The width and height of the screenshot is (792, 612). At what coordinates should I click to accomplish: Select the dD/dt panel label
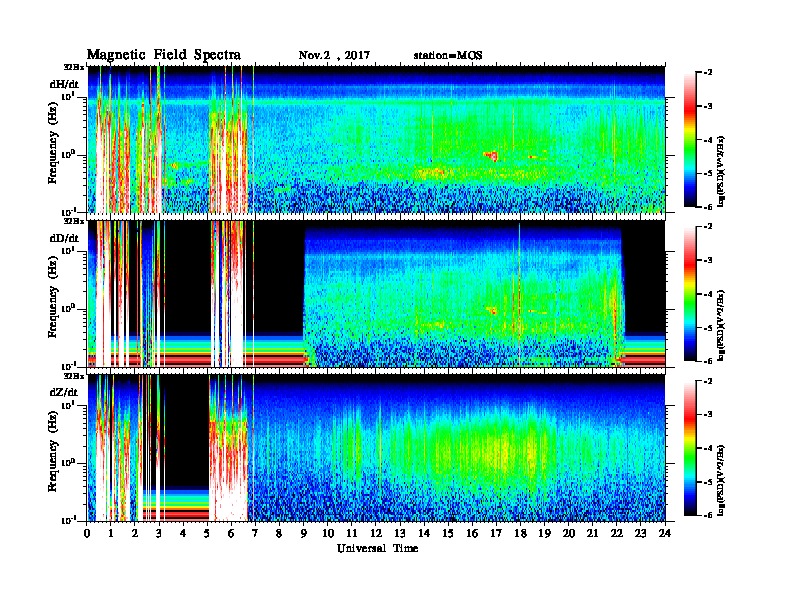65,238
